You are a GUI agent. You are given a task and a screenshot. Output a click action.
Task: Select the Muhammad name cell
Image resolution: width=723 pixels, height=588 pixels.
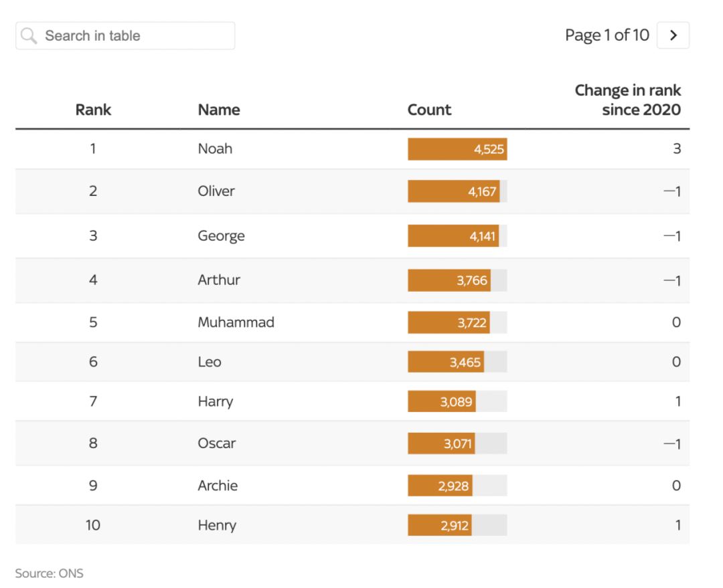point(236,322)
